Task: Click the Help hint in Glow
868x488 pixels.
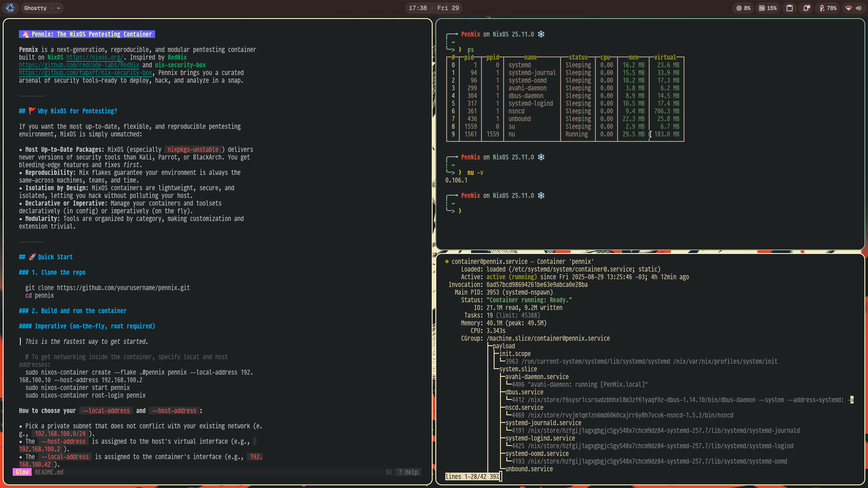Action: point(408,472)
